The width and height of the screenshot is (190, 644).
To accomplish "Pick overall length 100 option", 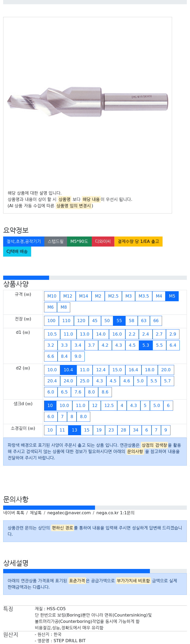I will click(51, 321).
